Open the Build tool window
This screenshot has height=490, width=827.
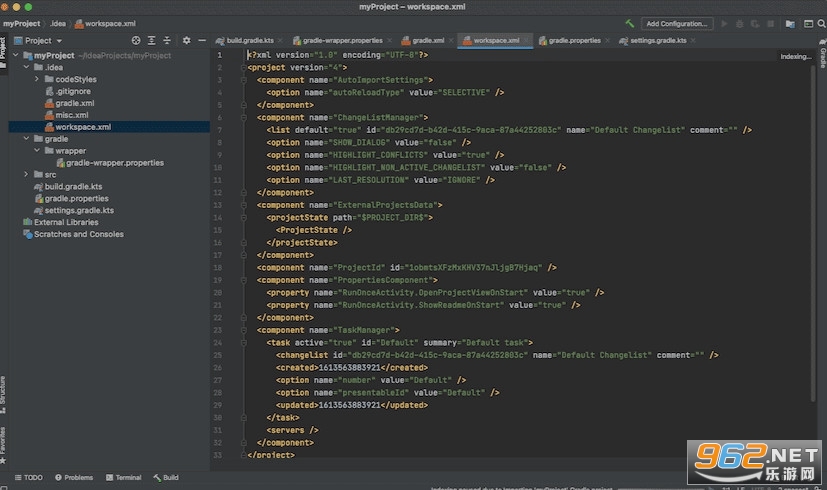(x=166, y=477)
